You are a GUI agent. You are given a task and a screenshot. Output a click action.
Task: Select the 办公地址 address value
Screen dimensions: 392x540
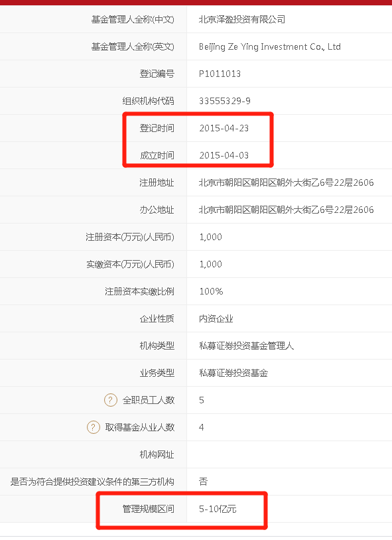click(287, 210)
